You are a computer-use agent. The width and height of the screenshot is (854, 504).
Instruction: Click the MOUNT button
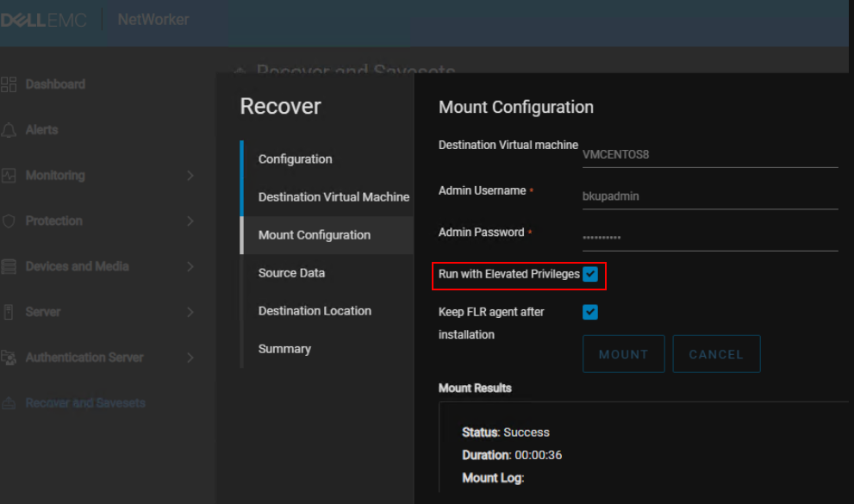coord(623,353)
